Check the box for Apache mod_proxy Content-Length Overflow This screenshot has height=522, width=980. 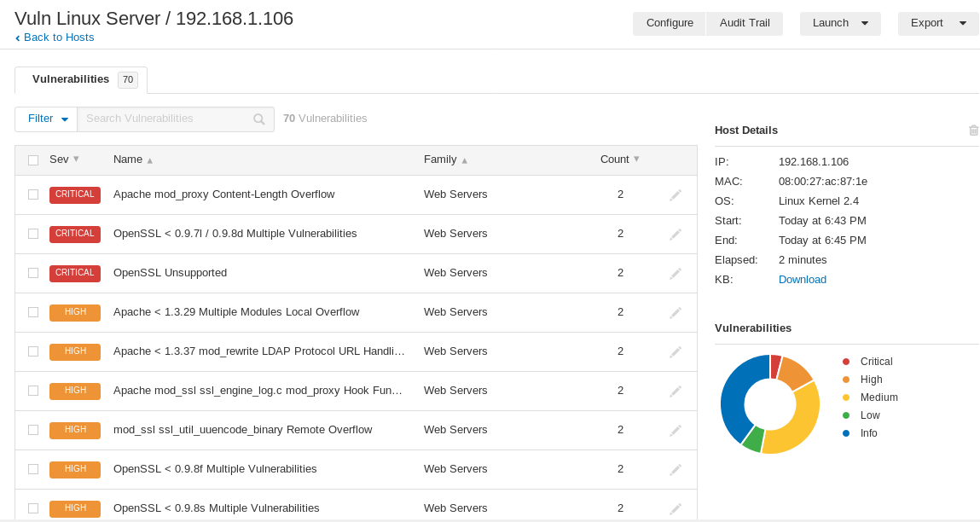(x=33, y=194)
